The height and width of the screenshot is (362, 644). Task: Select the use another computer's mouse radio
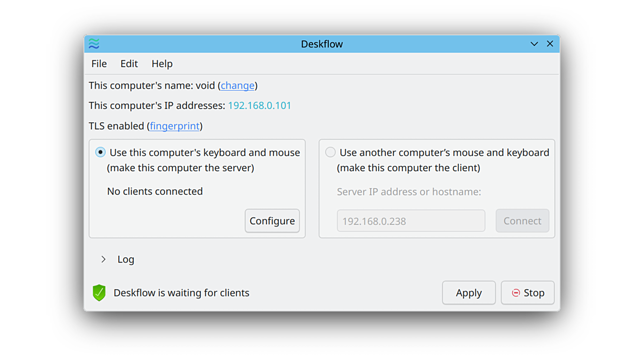click(x=330, y=153)
